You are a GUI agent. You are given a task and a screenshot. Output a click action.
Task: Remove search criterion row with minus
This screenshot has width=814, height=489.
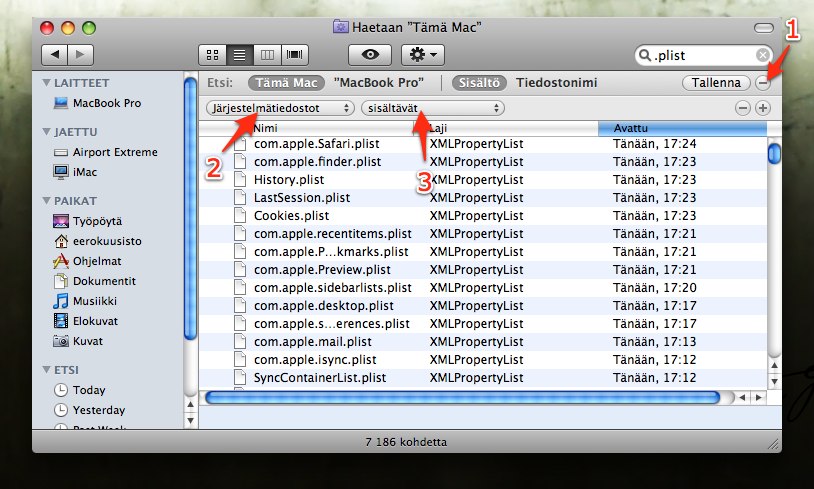pos(743,107)
